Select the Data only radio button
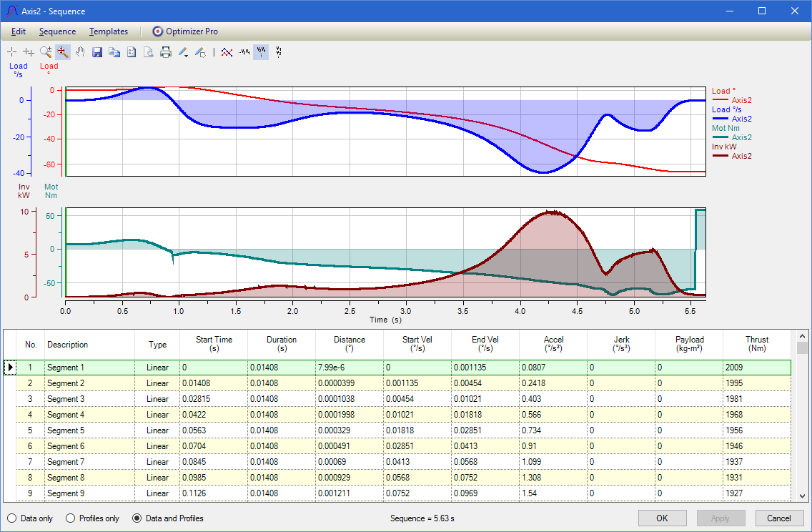 (12, 518)
